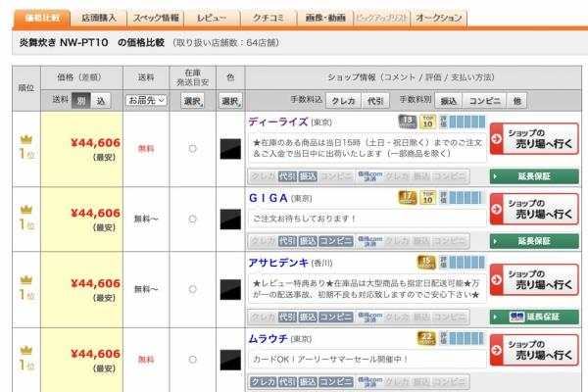Click the TOP 10 badge for GIGA
The height and width of the screenshot is (392, 588).
[x=428, y=197]
